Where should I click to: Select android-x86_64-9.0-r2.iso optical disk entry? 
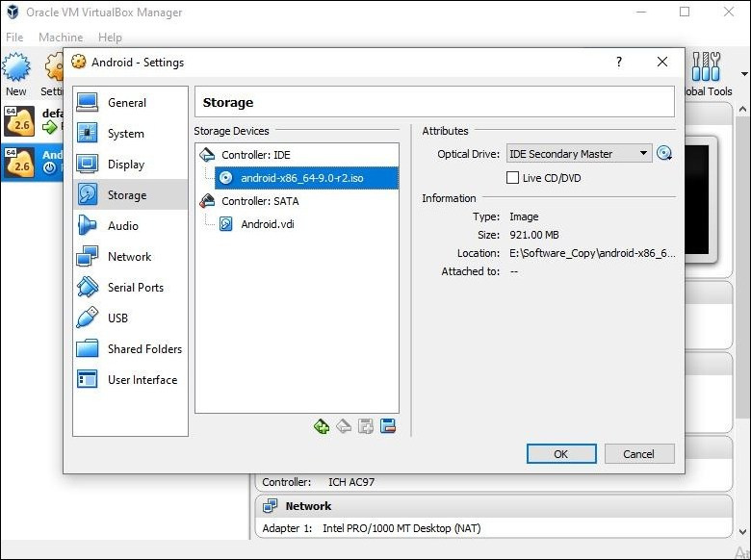coord(306,178)
